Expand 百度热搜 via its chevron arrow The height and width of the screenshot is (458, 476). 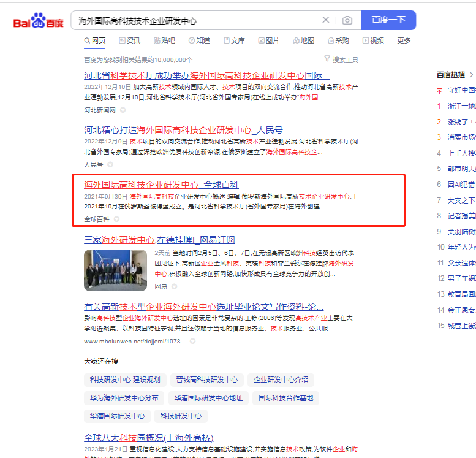click(x=471, y=75)
